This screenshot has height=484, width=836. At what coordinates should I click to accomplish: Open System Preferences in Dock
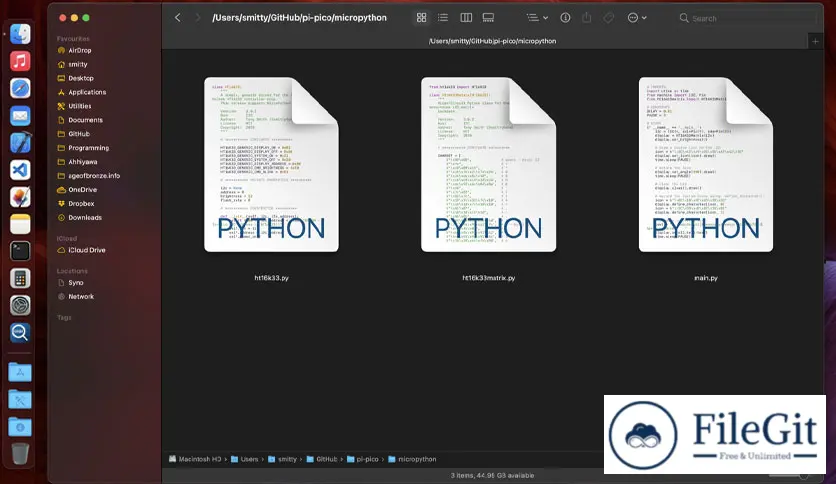click(x=20, y=305)
